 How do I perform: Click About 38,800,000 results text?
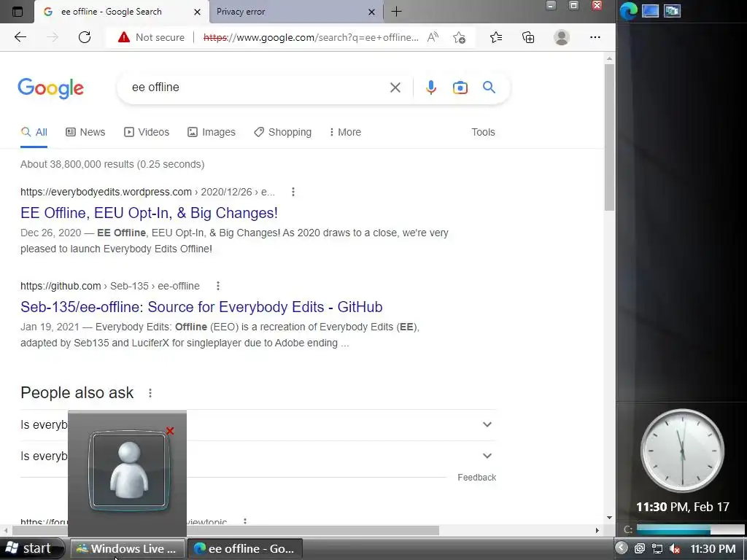tap(112, 164)
